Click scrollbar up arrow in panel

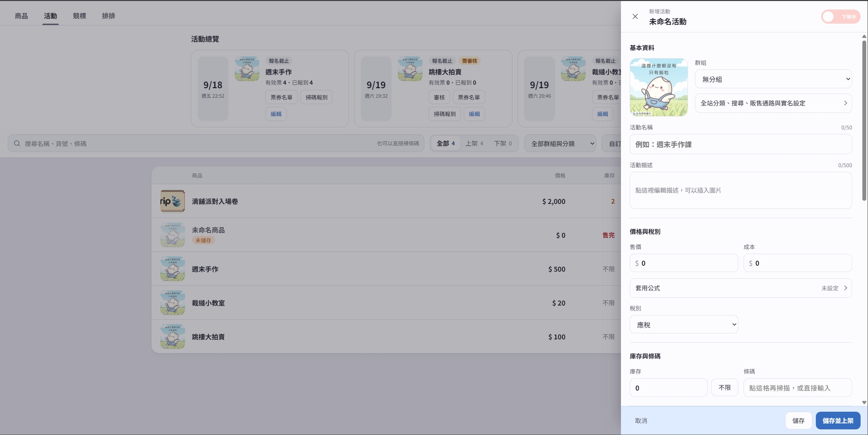click(864, 36)
